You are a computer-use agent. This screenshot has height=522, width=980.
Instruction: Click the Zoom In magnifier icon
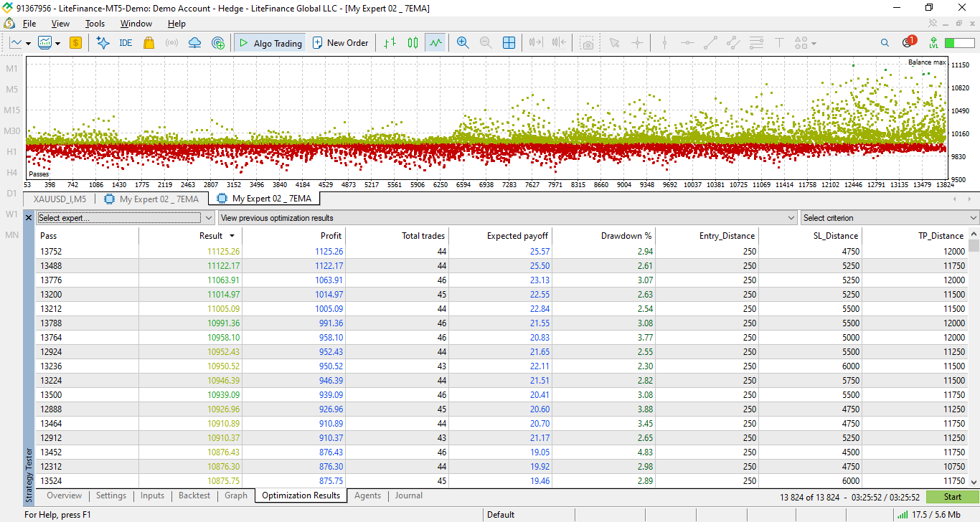(463, 43)
